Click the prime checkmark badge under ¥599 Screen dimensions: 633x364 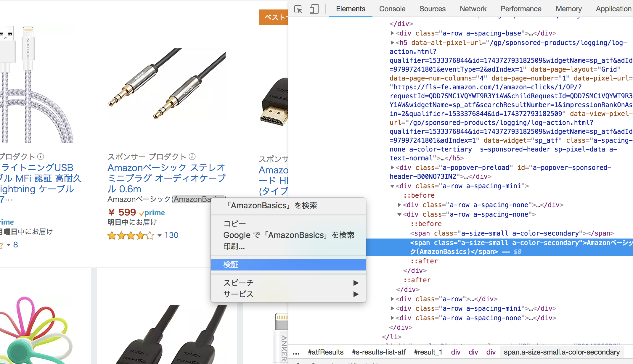(x=152, y=212)
